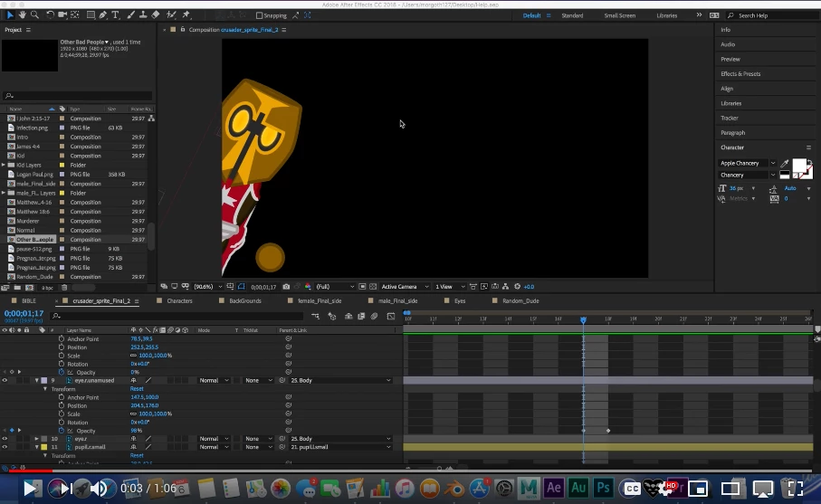821x504 pixels.
Task: Select the Rotation tool
Action: (x=50, y=15)
